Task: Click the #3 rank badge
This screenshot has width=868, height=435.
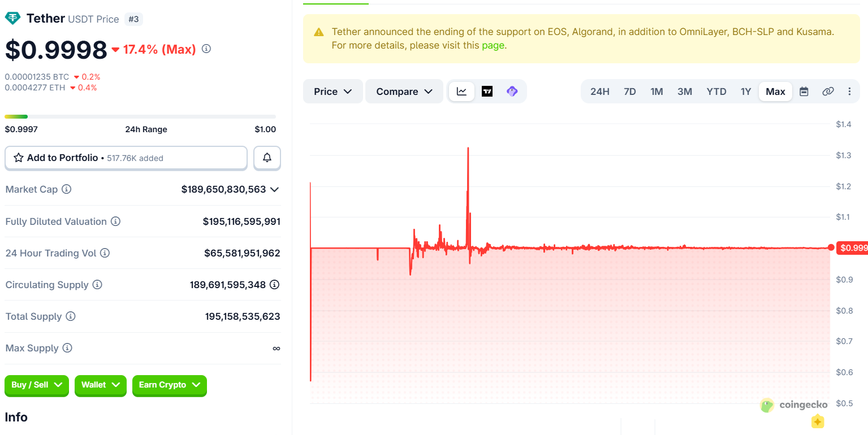Action: [133, 19]
